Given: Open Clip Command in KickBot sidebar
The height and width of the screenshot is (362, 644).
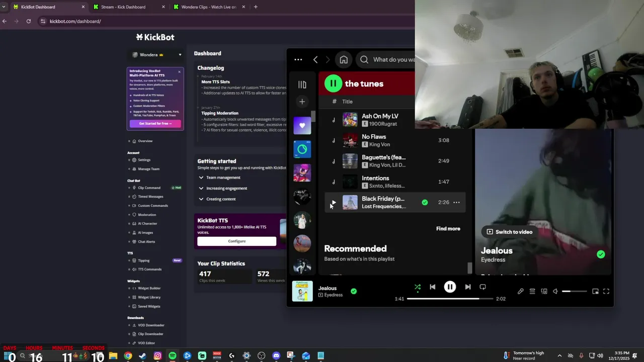Looking at the screenshot, I should tap(149, 188).
